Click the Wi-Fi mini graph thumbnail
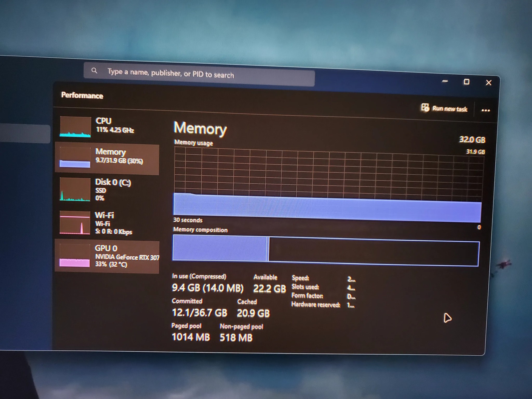Image resolution: width=532 pixels, height=399 pixels. 75,223
